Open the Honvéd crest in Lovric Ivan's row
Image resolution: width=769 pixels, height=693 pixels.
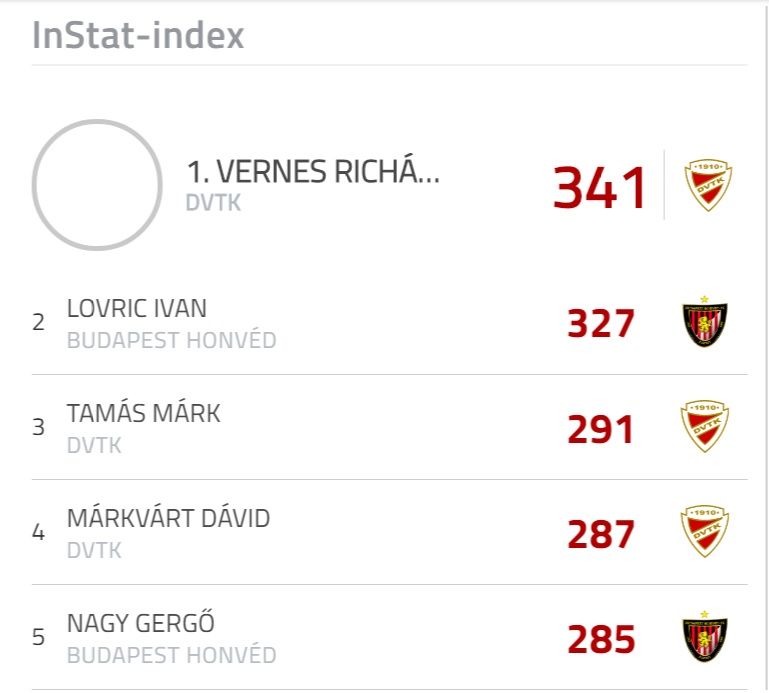tap(705, 322)
